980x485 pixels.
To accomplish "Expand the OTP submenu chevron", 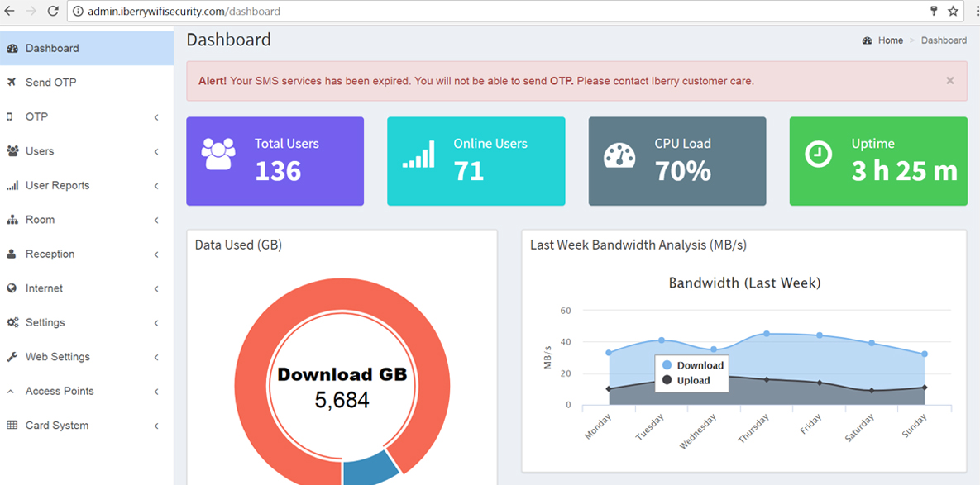I will click(156, 117).
